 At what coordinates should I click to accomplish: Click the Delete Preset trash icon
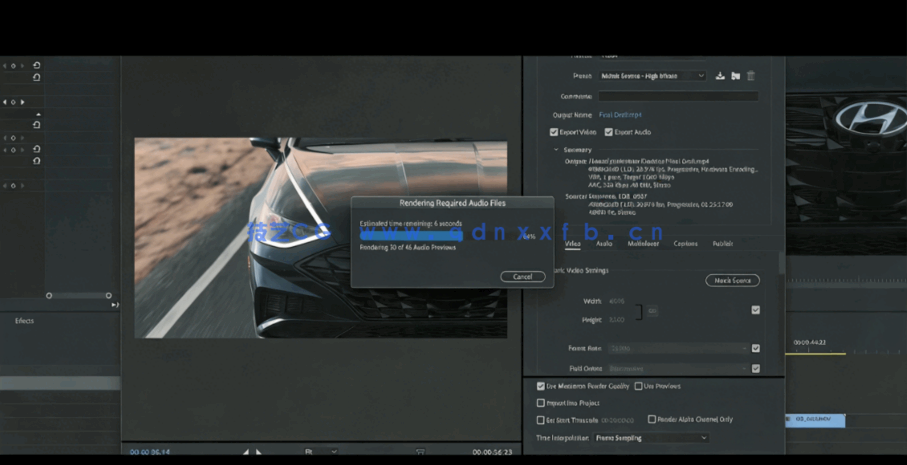point(751,76)
